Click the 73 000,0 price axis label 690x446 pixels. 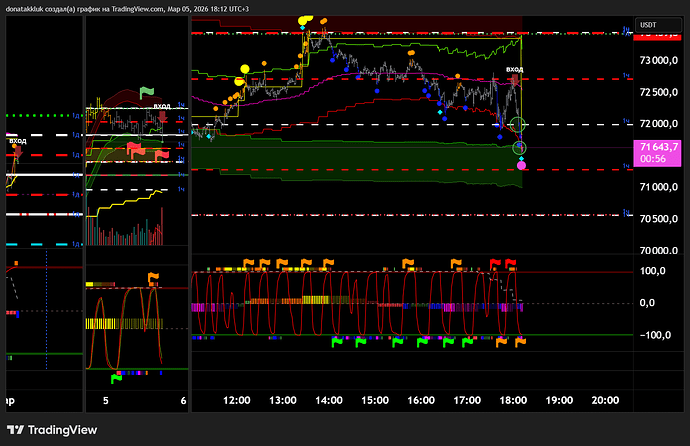coord(659,61)
